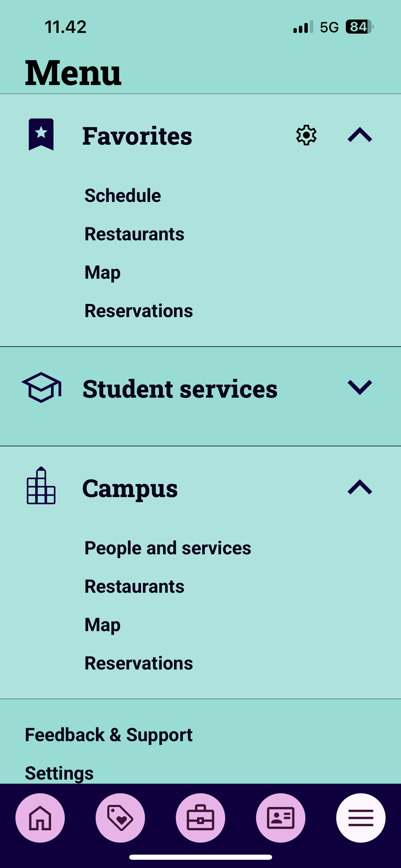Tap the heart tag benefits icon

coord(120,818)
